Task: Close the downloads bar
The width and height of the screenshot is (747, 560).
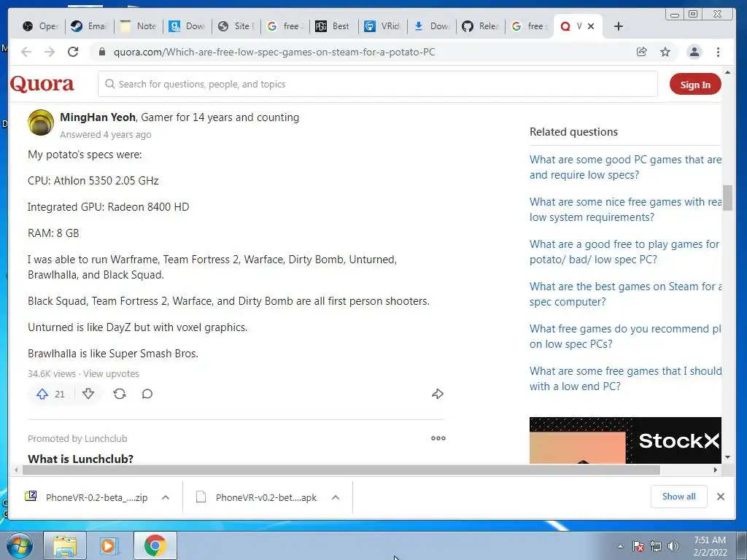Action: [720, 497]
